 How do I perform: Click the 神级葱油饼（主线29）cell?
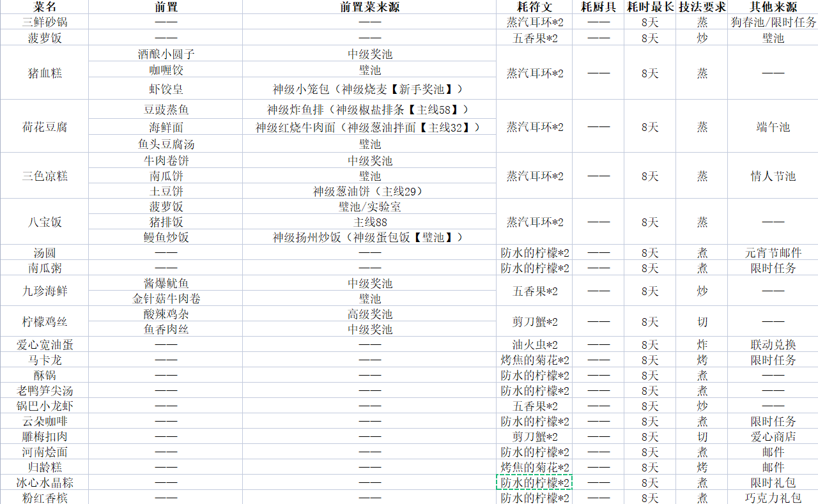369,191
